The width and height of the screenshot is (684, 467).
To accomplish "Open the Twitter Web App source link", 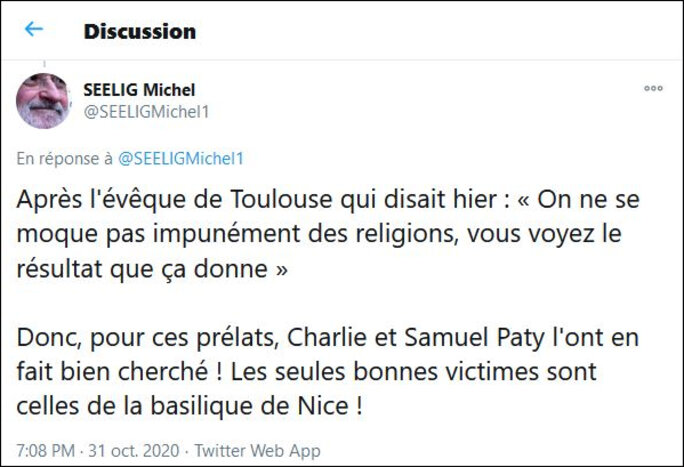I will coord(257,448).
